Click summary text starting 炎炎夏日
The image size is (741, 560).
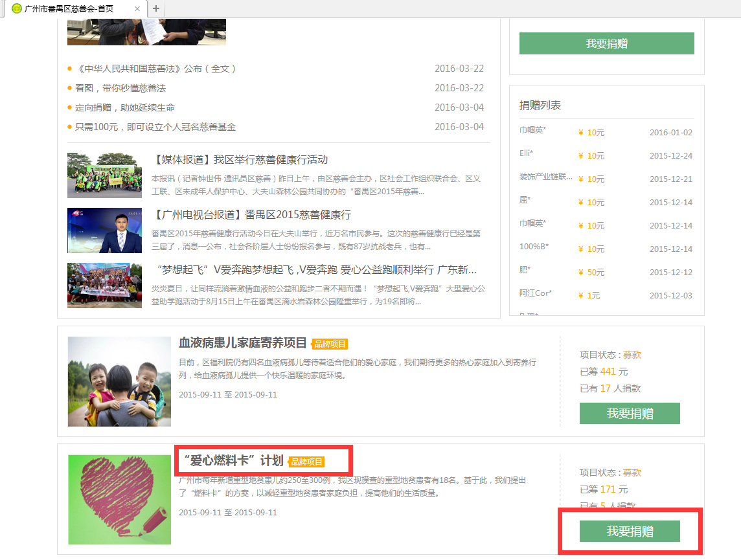318,295
